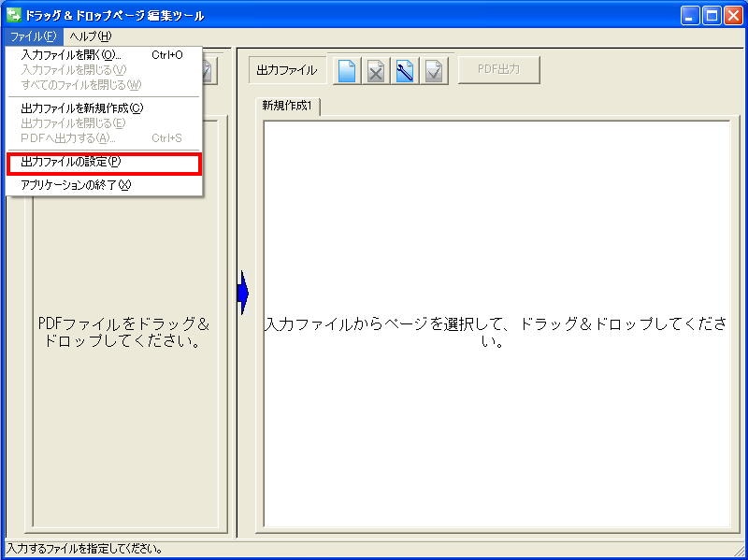Click the app icon in the title bar
748x560 pixels.
coord(14,15)
